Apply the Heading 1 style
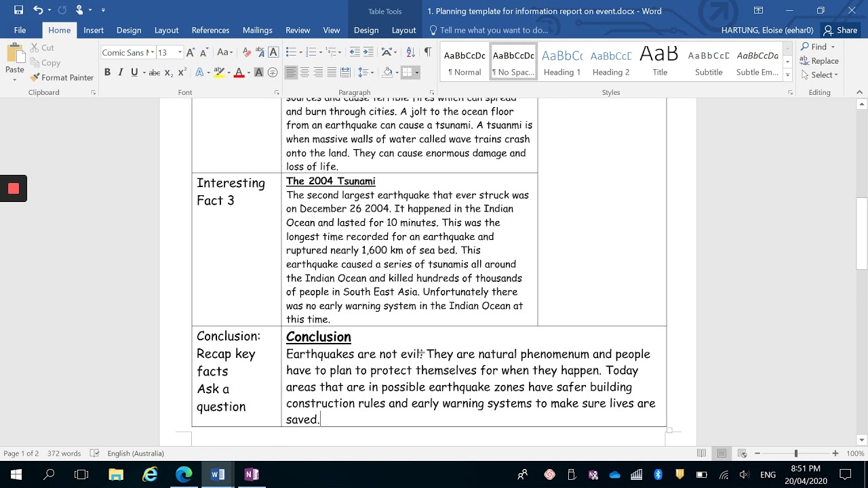Image resolution: width=868 pixels, height=488 pixels. click(562, 62)
